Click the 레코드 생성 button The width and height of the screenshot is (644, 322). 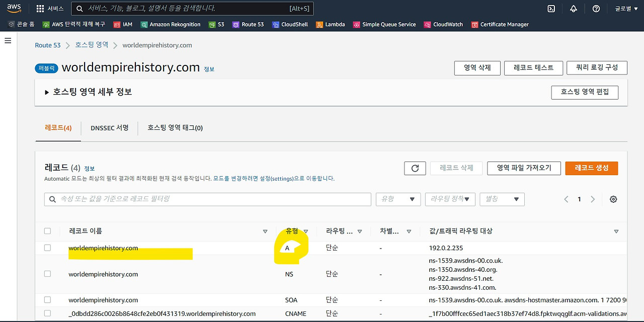coord(591,168)
